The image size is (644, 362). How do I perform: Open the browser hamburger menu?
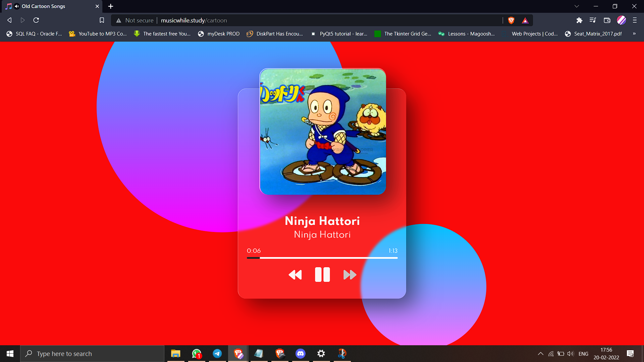tap(635, 20)
